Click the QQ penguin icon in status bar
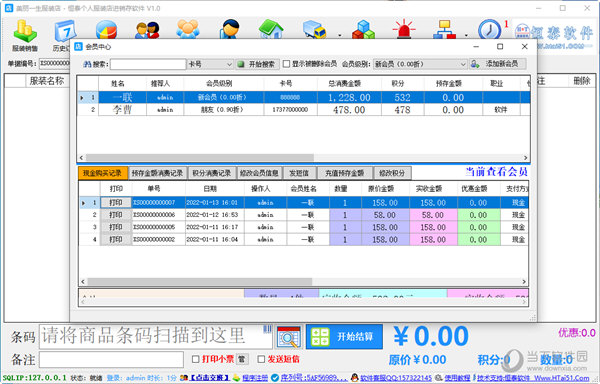600x384 pixels. tap(355, 378)
